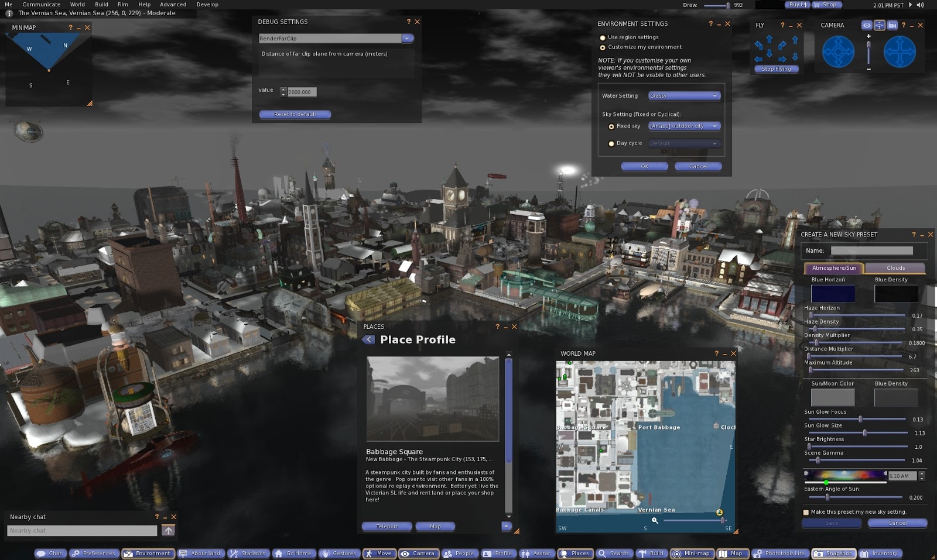Open Inventory from the bottom toolbar

(880, 553)
